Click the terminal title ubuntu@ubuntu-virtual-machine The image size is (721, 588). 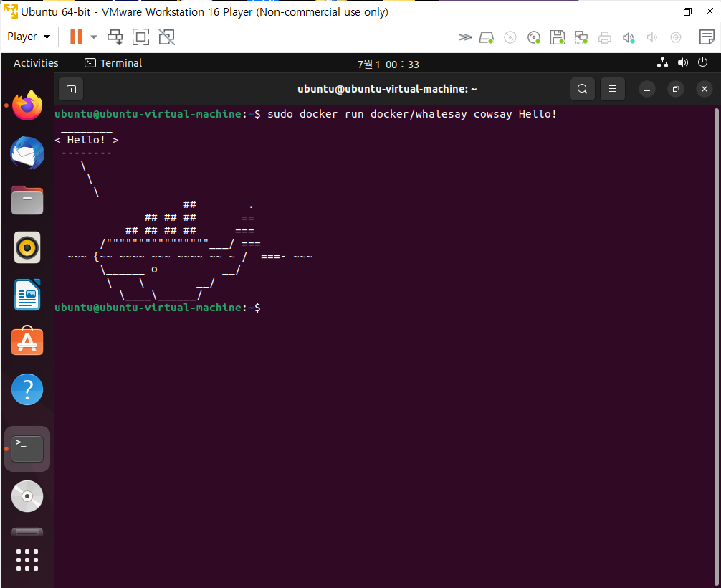[x=387, y=89]
